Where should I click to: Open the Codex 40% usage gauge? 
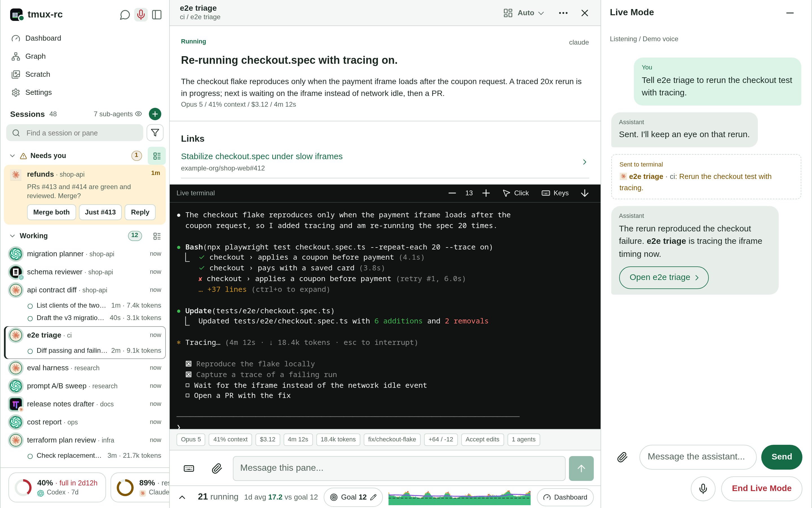click(57, 487)
